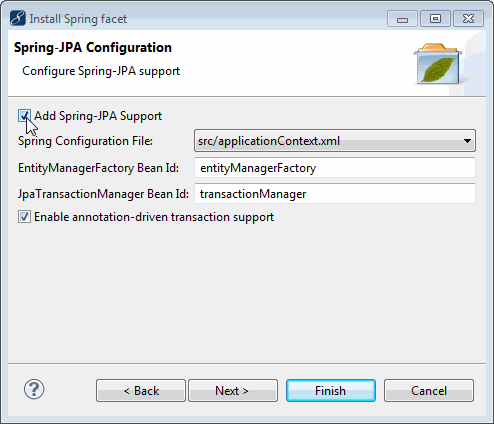Focus the JpaTransactionManager Bean Id text field
Viewport: 494px width, 424px height.
pos(335,194)
